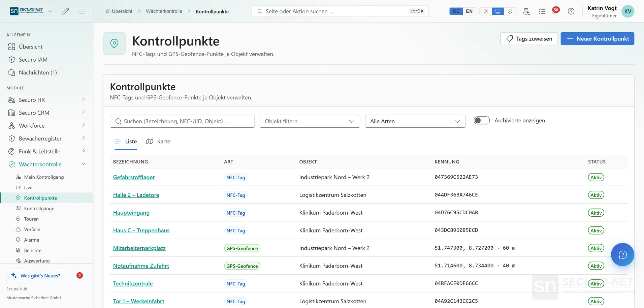Switch language to DE
644x308 pixels.
coord(456,11)
